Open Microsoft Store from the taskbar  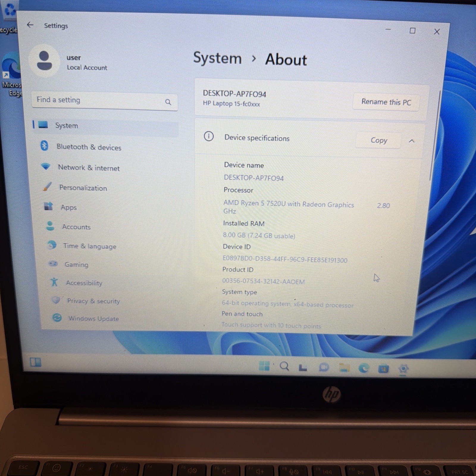pyautogui.click(x=383, y=369)
